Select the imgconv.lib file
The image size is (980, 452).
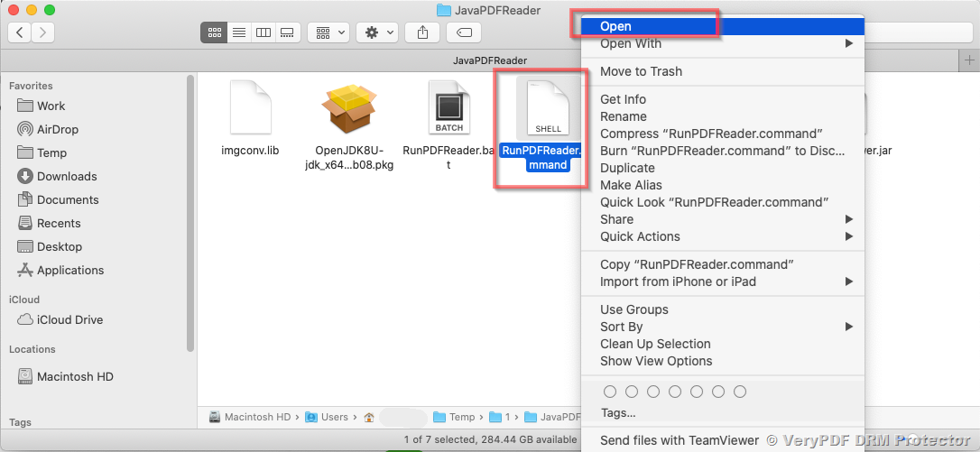click(x=250, y=109)
